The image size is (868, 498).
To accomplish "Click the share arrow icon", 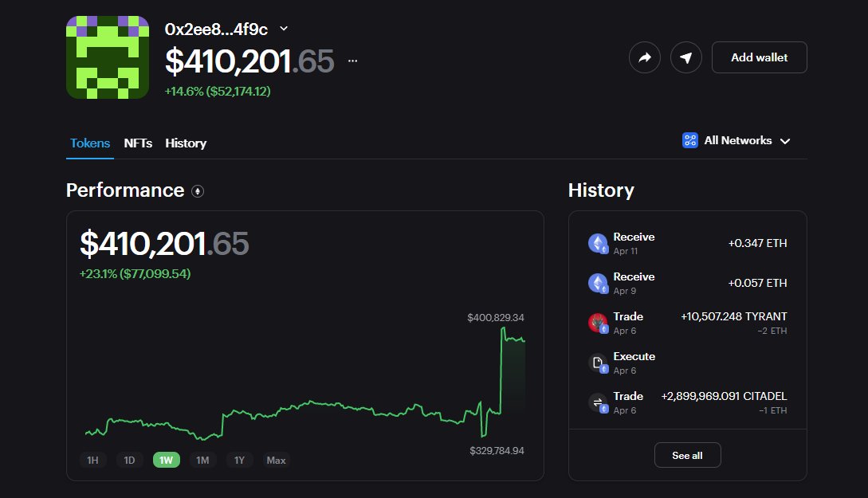I will click(645, 57).
